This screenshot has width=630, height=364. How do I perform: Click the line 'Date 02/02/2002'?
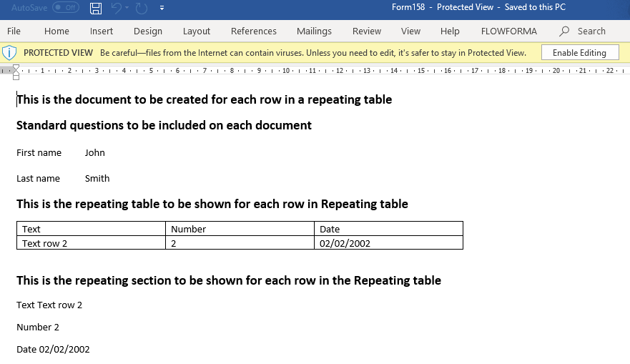tap(53, 349)
